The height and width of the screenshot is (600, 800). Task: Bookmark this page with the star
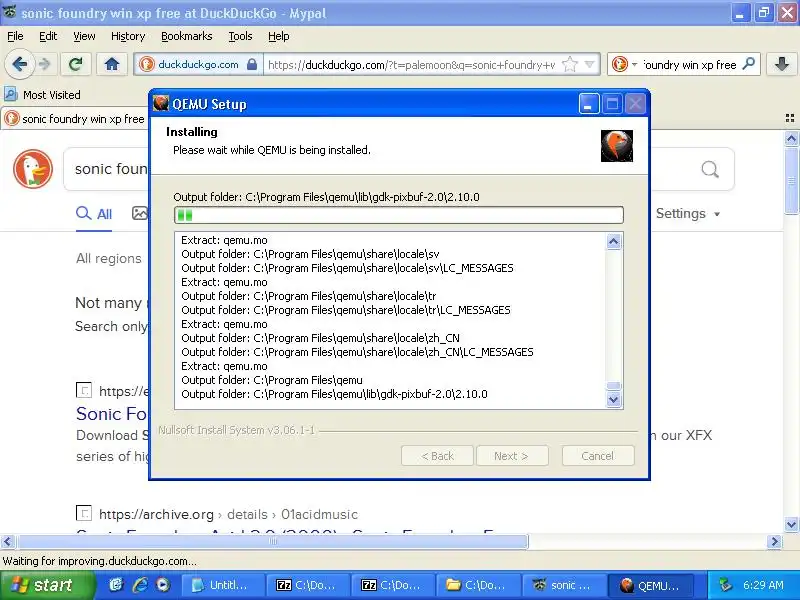[x=569, y=65]
